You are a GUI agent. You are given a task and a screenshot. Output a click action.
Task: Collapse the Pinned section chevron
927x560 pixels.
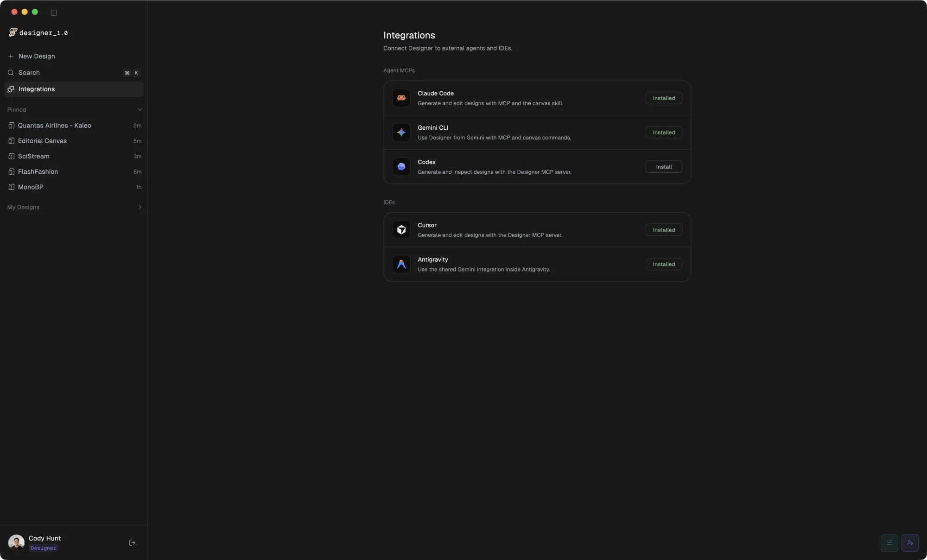pos(140,110)
